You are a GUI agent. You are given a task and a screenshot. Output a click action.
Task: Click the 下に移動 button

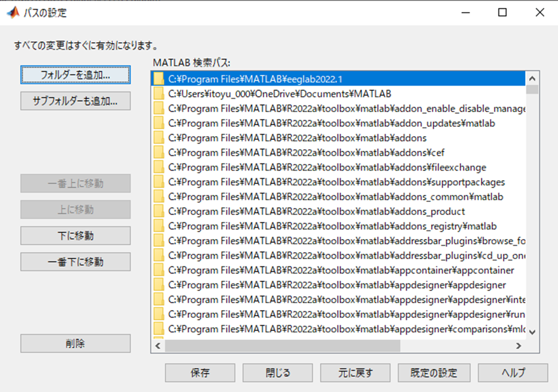[x=75, y=235]
